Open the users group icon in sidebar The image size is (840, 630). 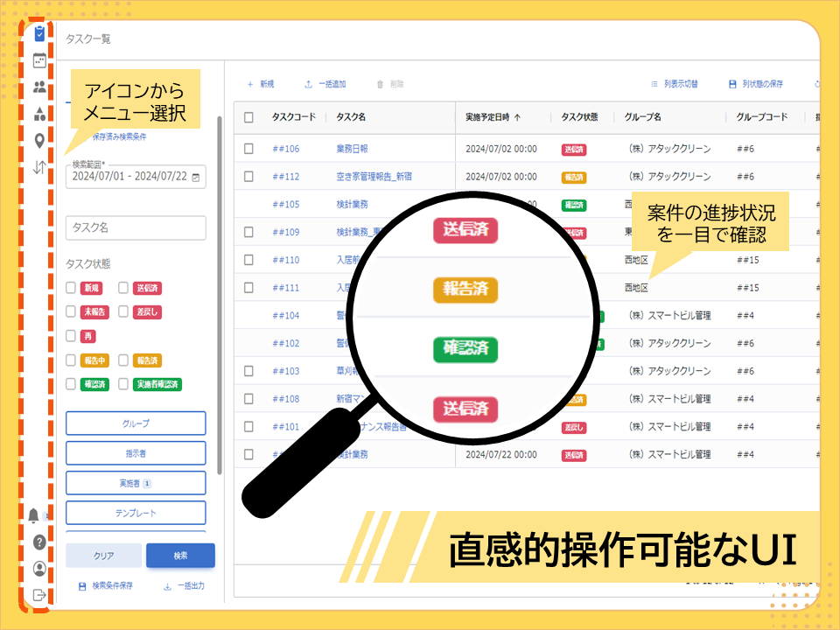coord(39,87)
